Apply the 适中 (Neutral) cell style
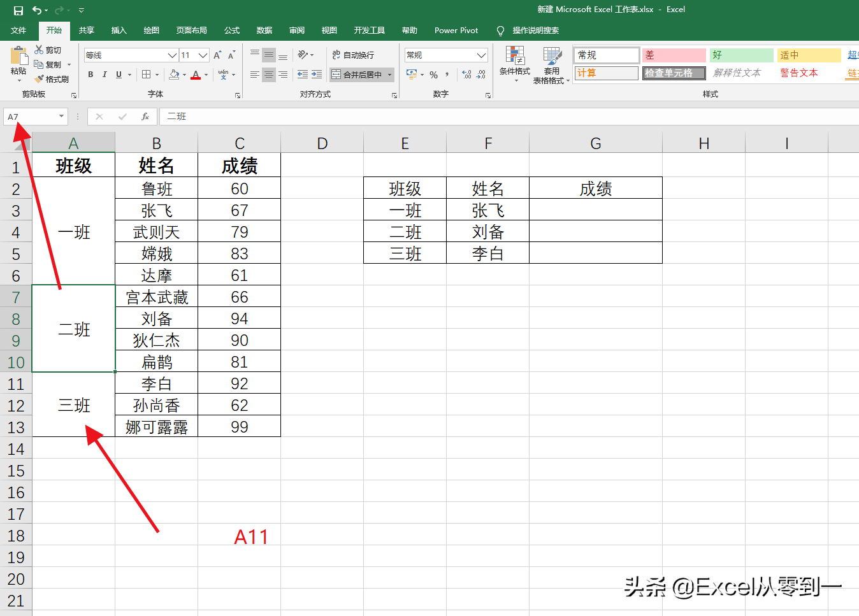859x616 pixels. 809,55
